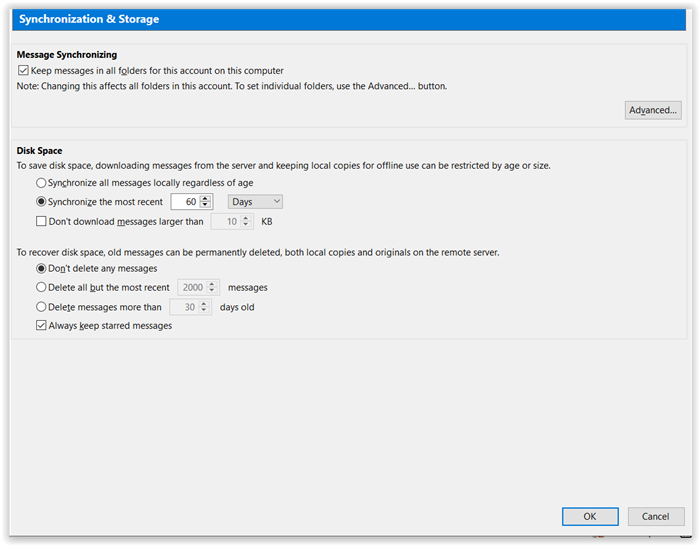The height and width of the screenshot is (546, 700).
Task: Dismiss dialog with the Cancel button
Action: [x=655, y=517]
